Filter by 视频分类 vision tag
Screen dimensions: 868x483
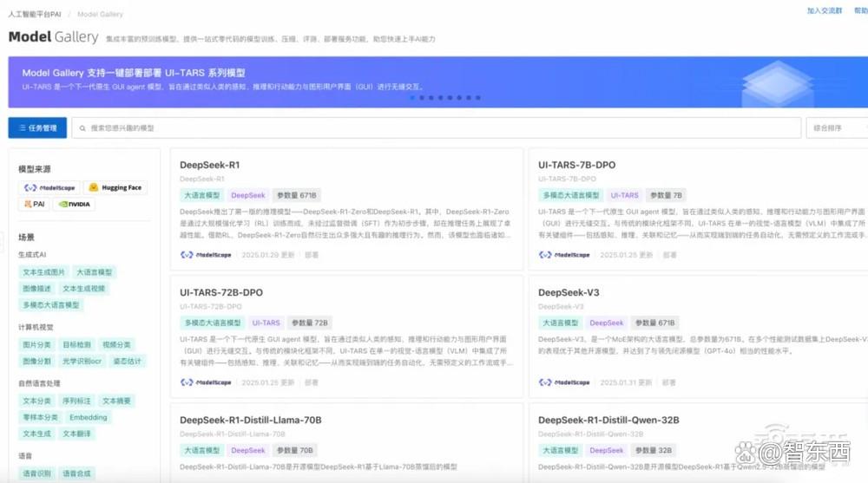(116, 344)
